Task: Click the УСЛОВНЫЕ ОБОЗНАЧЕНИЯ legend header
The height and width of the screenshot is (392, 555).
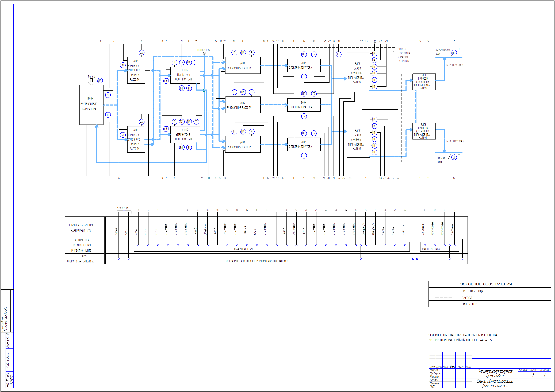Action: point(486,284)
